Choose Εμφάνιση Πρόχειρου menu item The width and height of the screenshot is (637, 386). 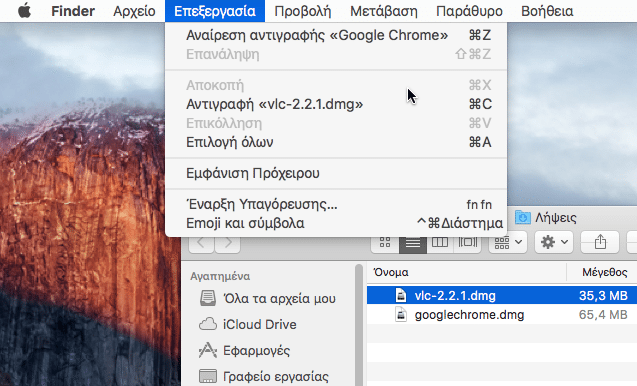[x=336, y=173]
